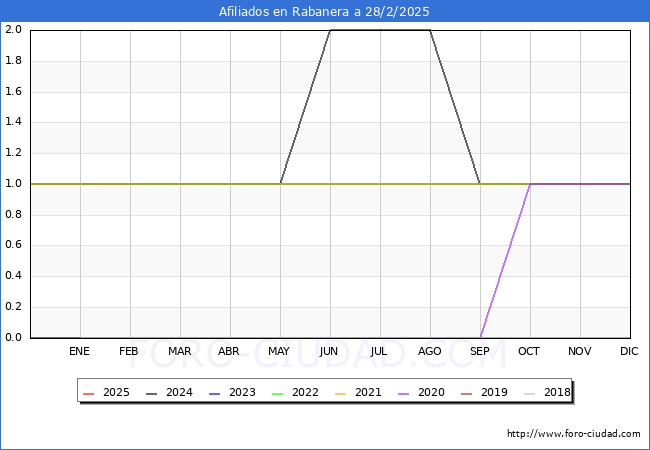
Task: Select the 2024 legend label
Action: [x=179, y=392]
